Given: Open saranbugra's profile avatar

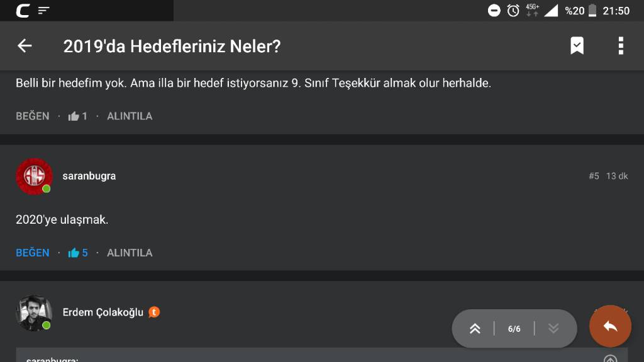Looking at the screenshot, I should click(34, 176).
